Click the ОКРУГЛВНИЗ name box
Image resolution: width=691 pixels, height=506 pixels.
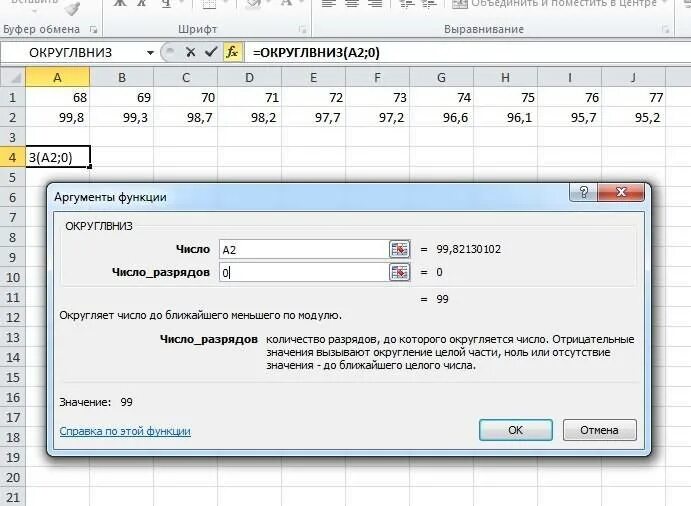pyautogui.click(x=73, y=53)
